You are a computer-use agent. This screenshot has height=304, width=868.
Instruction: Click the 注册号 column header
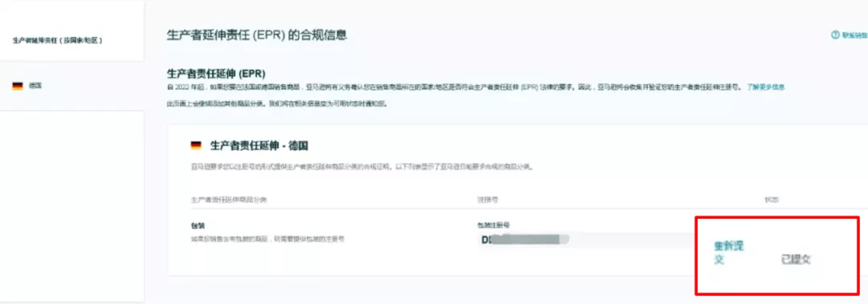[483, 199]
